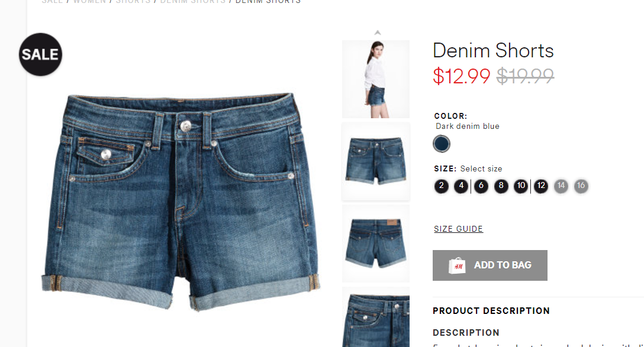Click the H&M shopping bag icon
Image resolution: width=644 pixels, height=347 pixels.
457,265
